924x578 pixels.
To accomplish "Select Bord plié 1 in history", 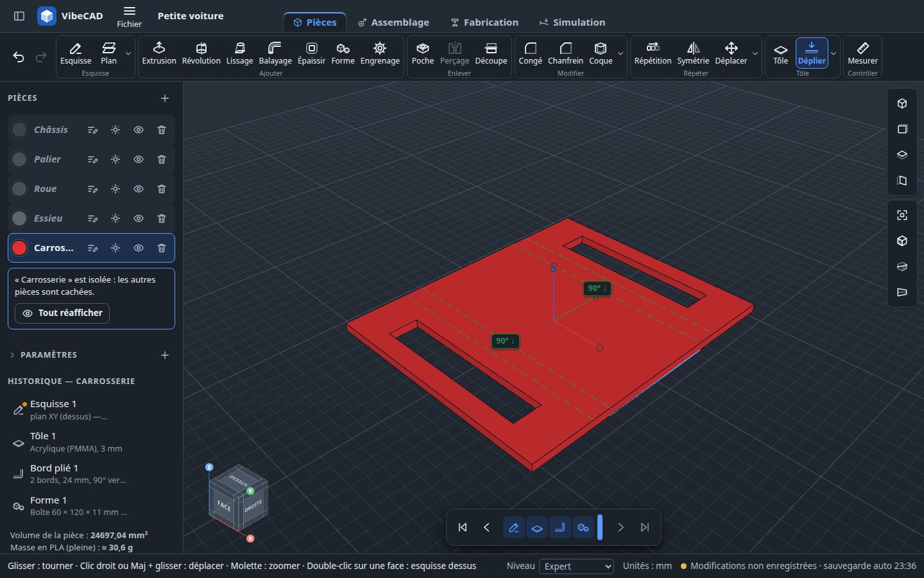I will (91, 474).
